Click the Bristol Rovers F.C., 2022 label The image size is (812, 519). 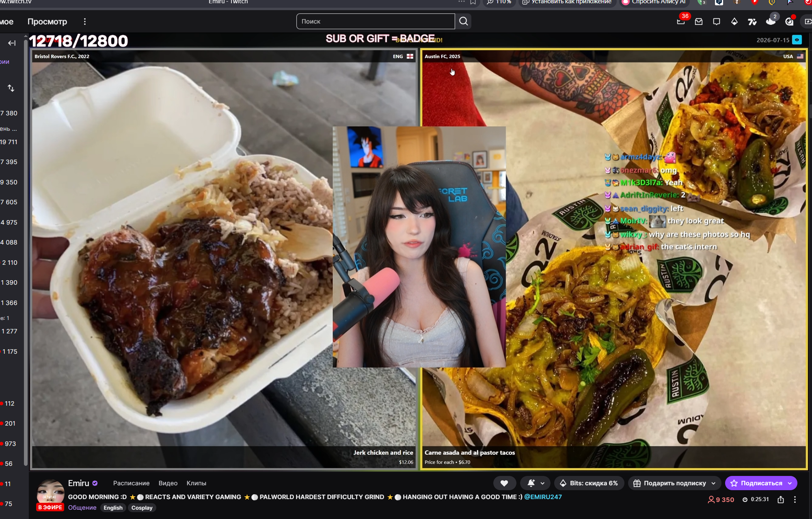62,56
